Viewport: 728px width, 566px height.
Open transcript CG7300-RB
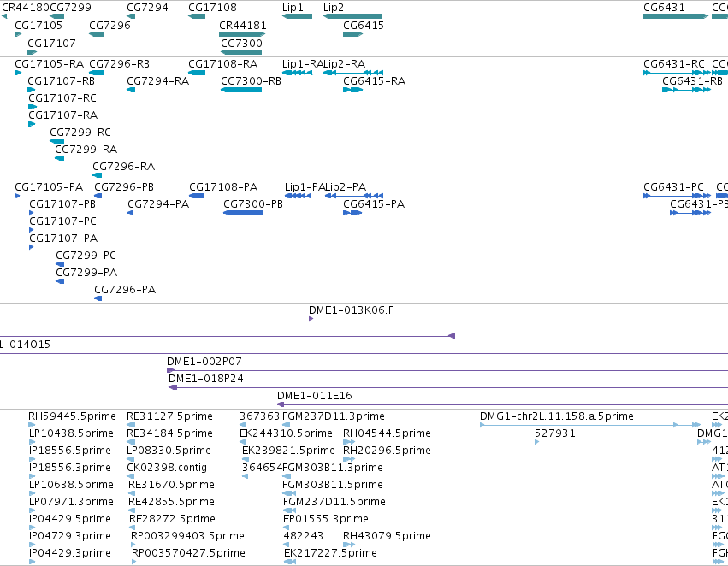(241, 90)
